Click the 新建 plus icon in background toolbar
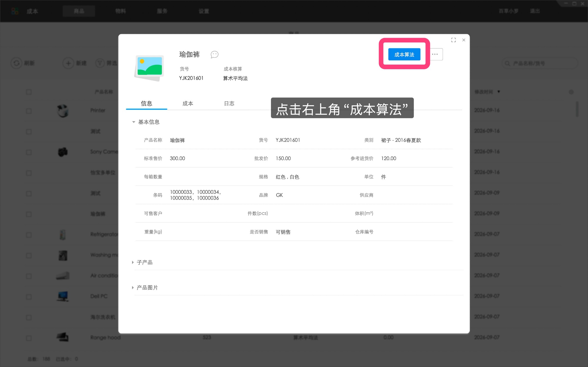The height and width of the screenshot is (367, 588). tap(68, 63)
